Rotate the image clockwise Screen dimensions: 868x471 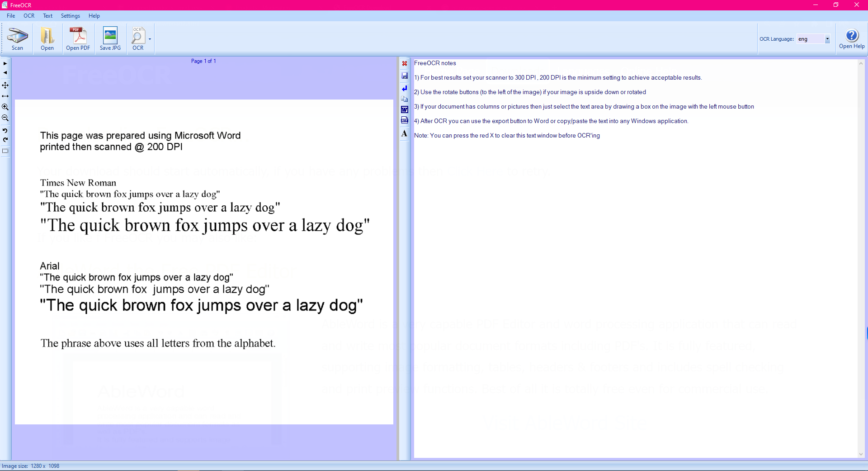pos(5,140)
